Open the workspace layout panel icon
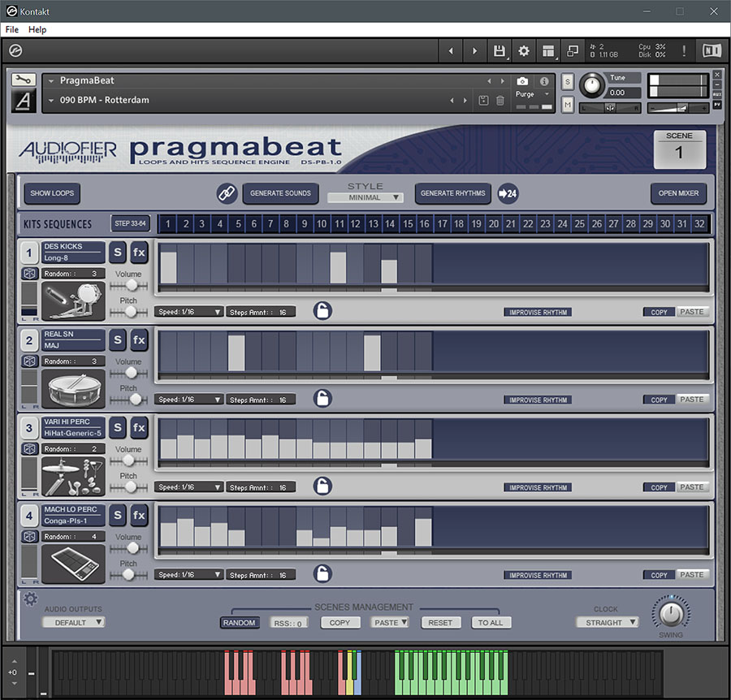The image size is (731, 700). point(548,51)
